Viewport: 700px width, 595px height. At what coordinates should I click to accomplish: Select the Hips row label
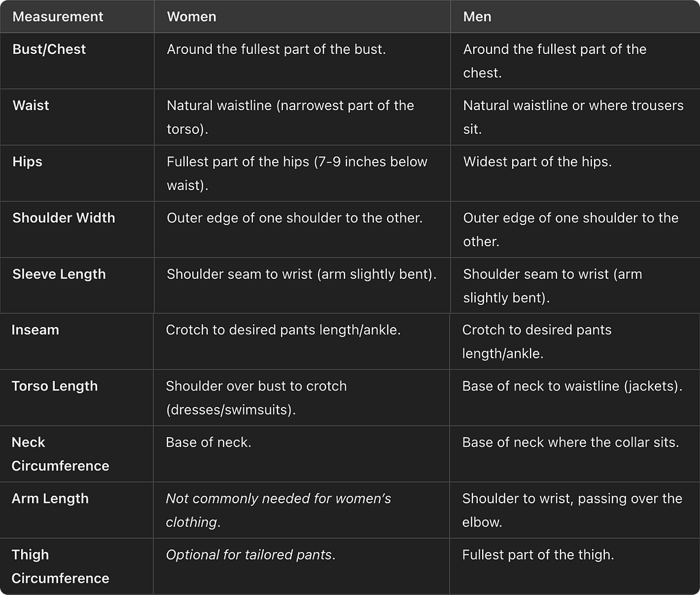27,161
